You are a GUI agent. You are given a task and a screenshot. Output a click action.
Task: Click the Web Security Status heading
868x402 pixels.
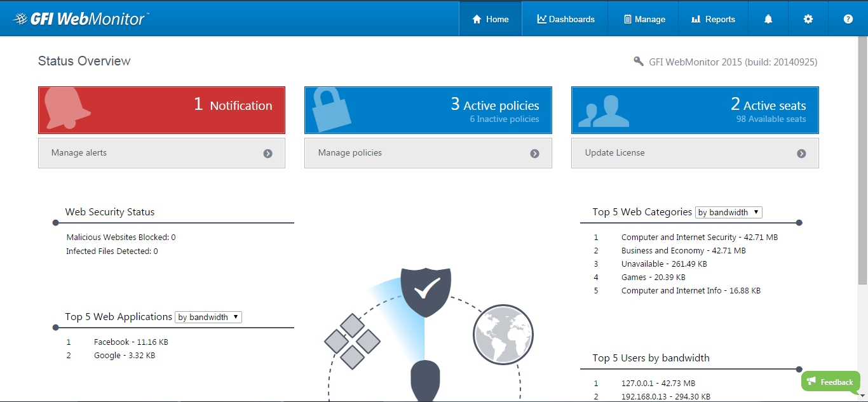(110, 212)
